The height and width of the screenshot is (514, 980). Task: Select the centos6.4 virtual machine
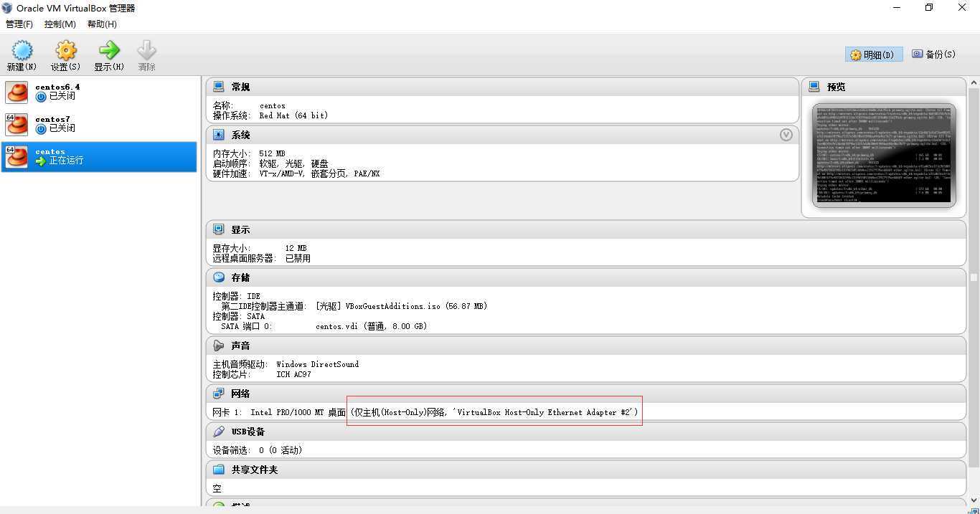(x=99, y=92)
